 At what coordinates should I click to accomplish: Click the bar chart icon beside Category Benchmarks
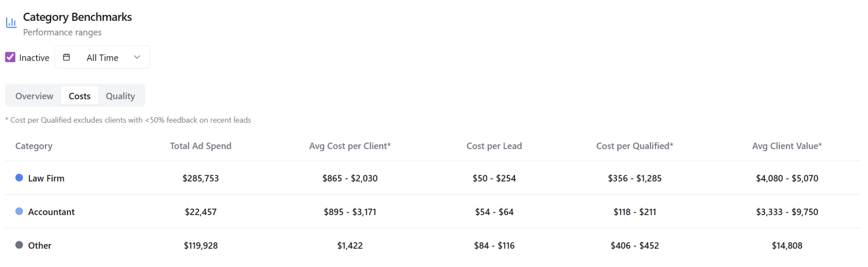coord(11,22)
